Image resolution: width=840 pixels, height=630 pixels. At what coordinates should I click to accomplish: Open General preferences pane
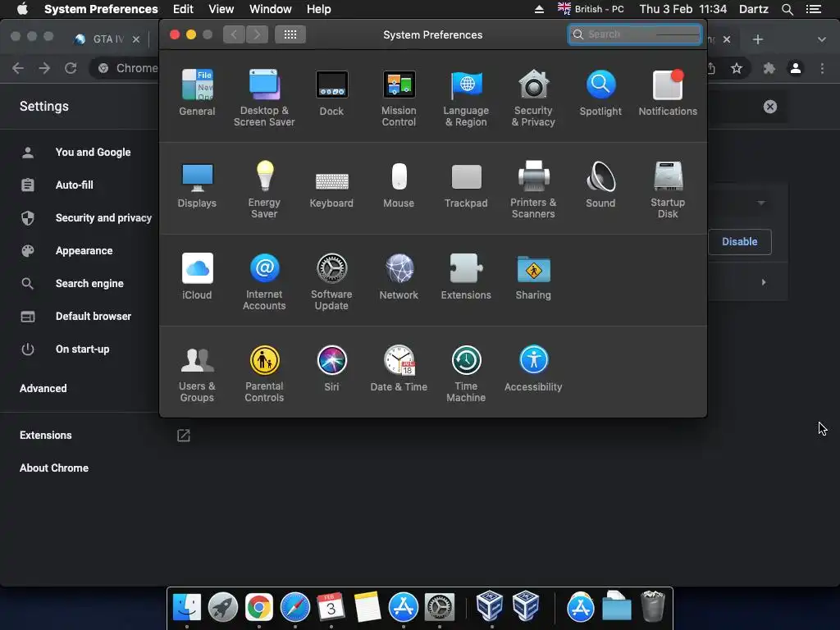point(197,93)
